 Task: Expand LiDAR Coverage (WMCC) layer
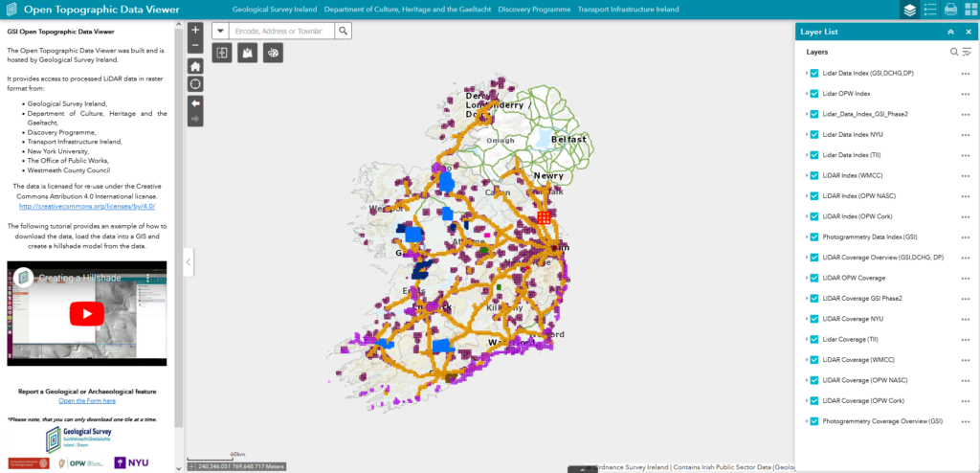coord(806,360)
